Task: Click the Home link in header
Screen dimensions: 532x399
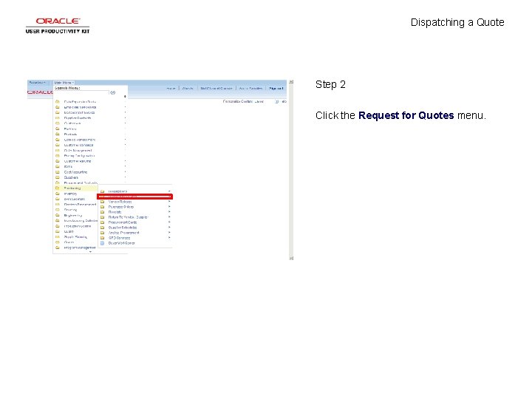Action: pos(171,89)
